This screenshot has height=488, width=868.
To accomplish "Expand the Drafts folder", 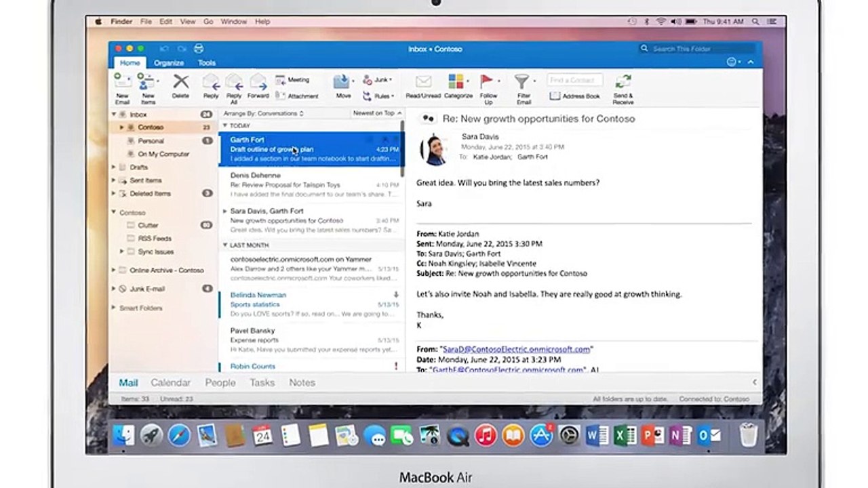I will pos(114,167).
